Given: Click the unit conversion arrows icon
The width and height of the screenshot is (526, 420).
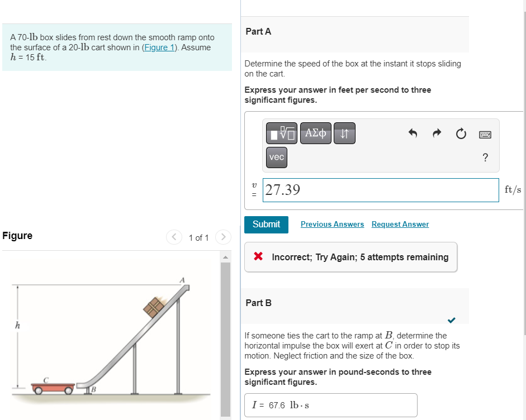Looking at the screenshot, I should 344,133.
